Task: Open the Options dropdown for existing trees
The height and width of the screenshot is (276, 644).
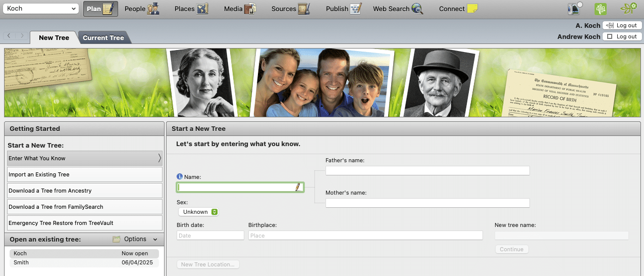Action: [x=135, y=239]
